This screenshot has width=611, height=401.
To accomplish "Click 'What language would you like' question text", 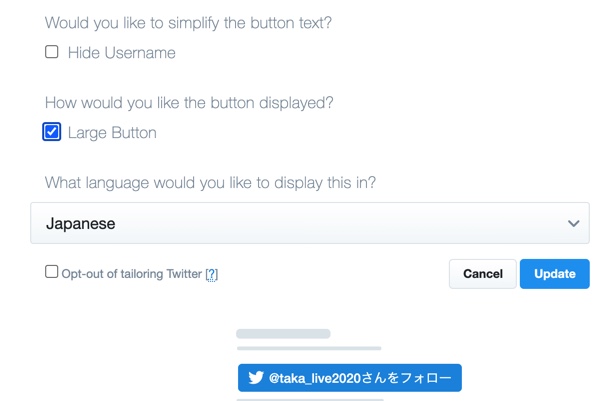I will click(210, 183).
